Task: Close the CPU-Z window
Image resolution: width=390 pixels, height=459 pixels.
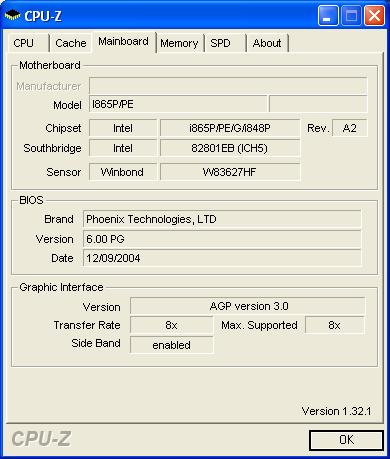Action: click(x=374, y=16)
